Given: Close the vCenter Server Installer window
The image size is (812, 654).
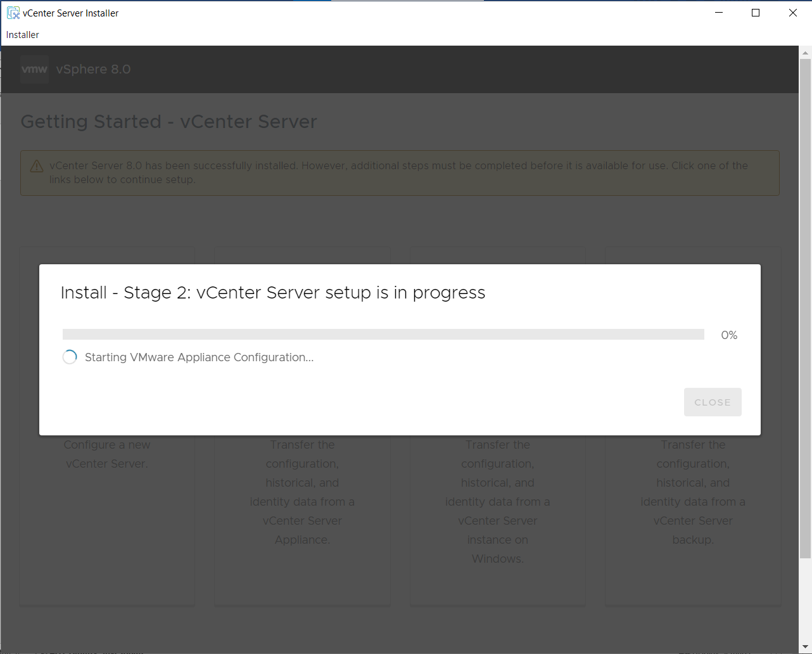Looking at the screenshot, I should tap(792, 13).
